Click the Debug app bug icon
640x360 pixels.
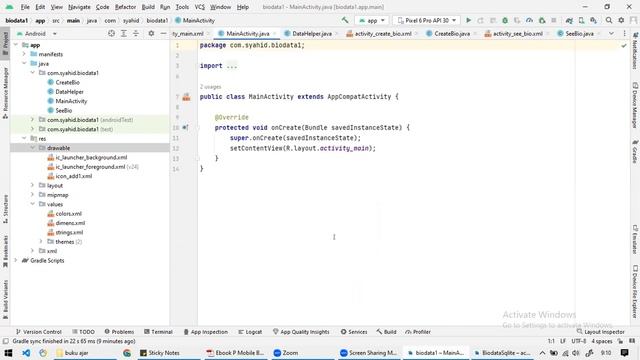(x=505, y=20)
